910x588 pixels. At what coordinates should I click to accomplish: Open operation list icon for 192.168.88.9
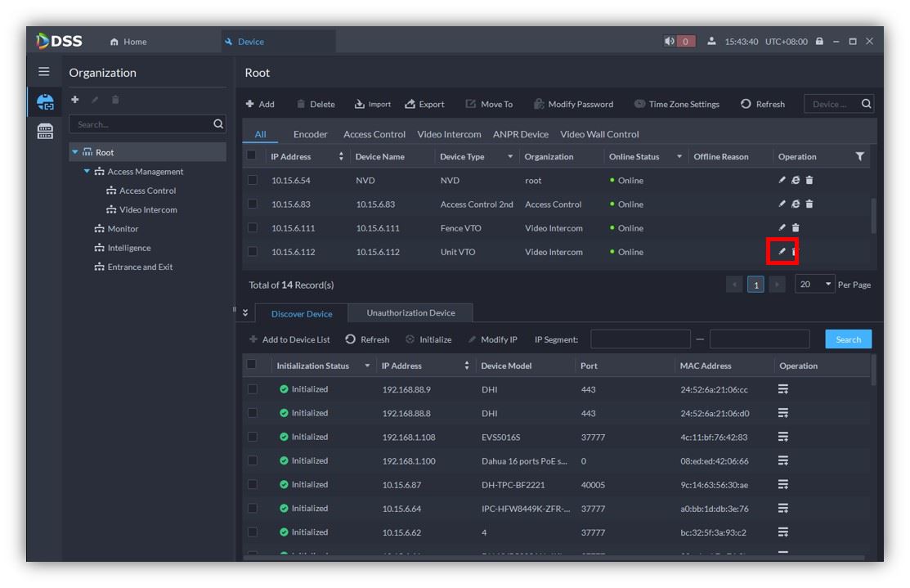[x=782, y=389]
